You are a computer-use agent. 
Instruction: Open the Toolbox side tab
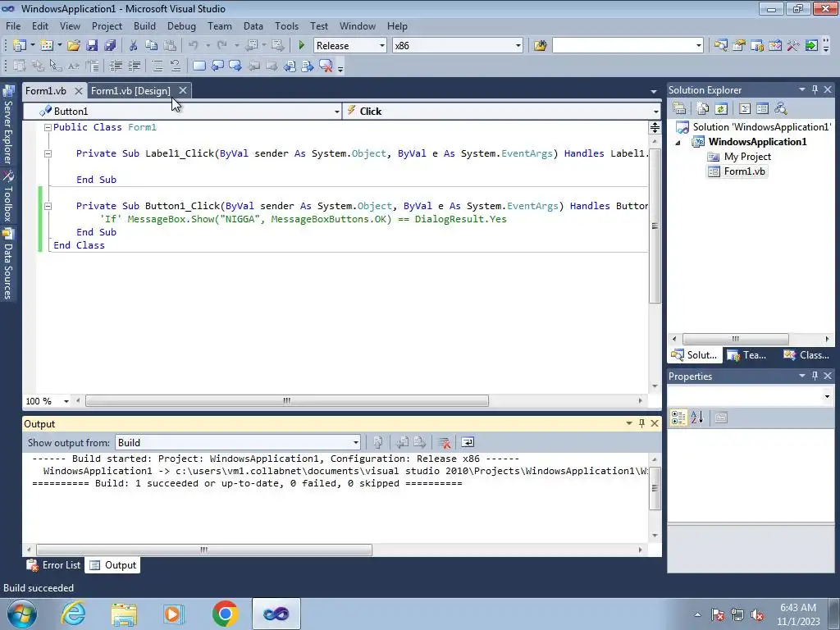[x=8, y=197]
